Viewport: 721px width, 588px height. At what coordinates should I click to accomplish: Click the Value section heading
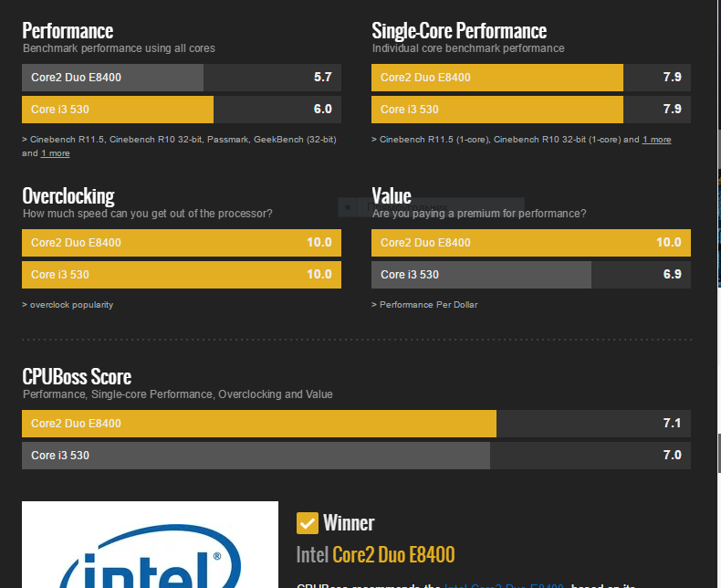coord(392,196)
